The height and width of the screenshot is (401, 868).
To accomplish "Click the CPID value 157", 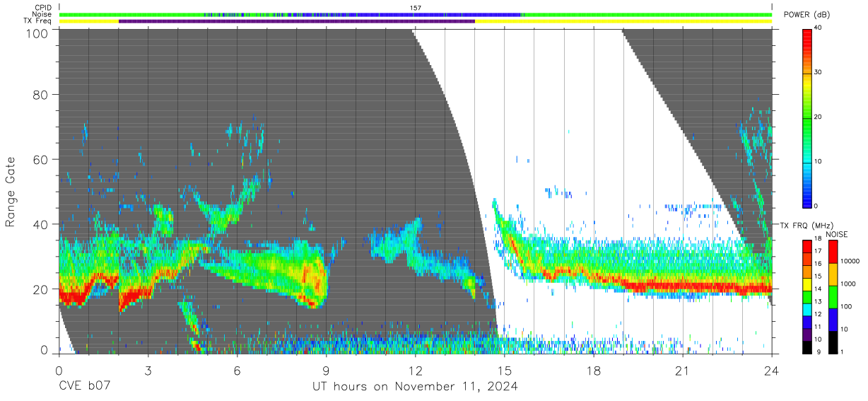I will 416,8.
